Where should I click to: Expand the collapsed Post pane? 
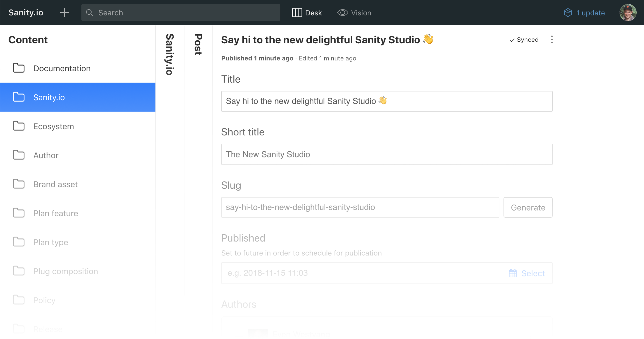point(198,44)
